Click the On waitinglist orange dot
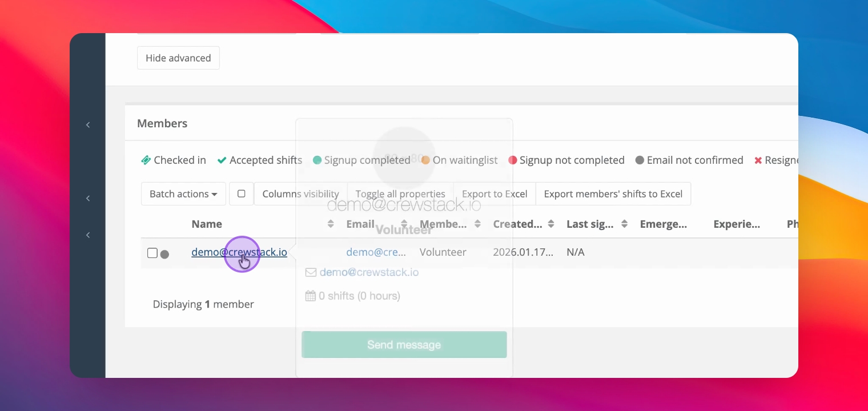The width and height of the screenshot is (868, 411). (425, 160)
